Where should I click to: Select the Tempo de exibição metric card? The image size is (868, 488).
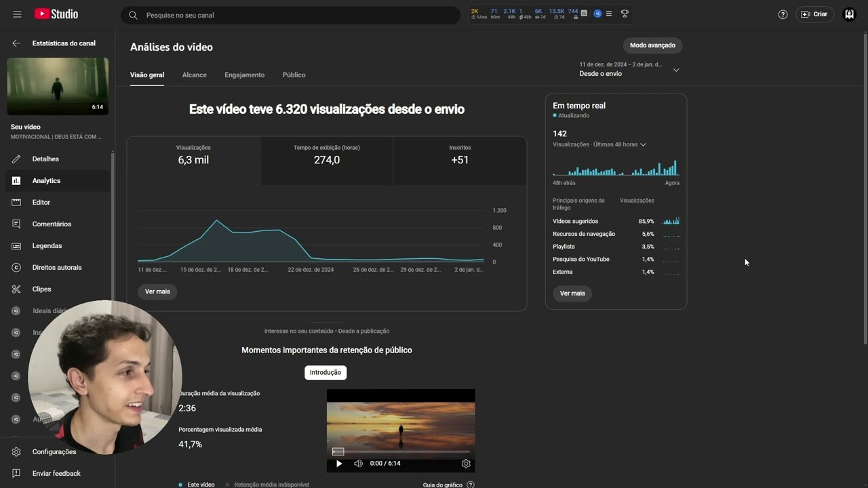click(x=327, y=161)
